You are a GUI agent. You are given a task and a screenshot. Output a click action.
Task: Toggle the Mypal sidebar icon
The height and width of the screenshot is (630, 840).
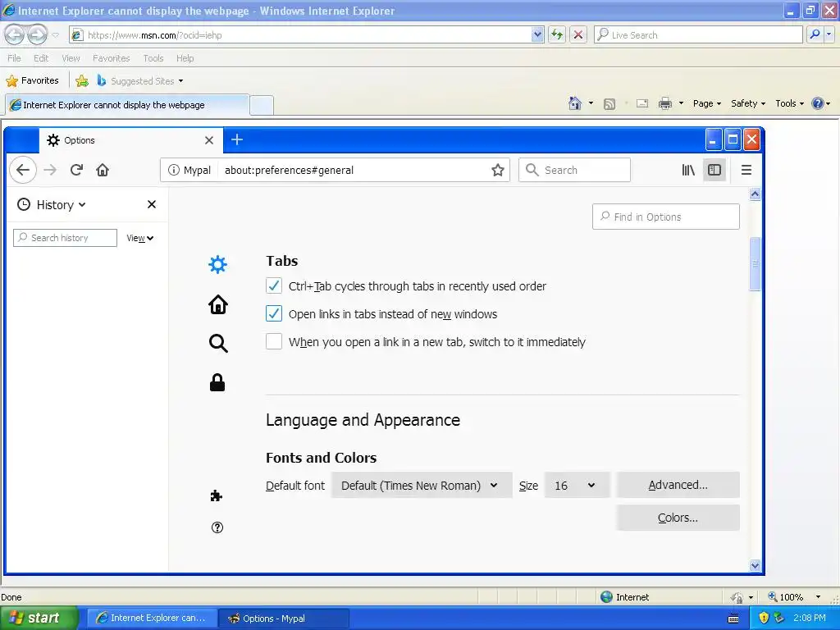714,170
